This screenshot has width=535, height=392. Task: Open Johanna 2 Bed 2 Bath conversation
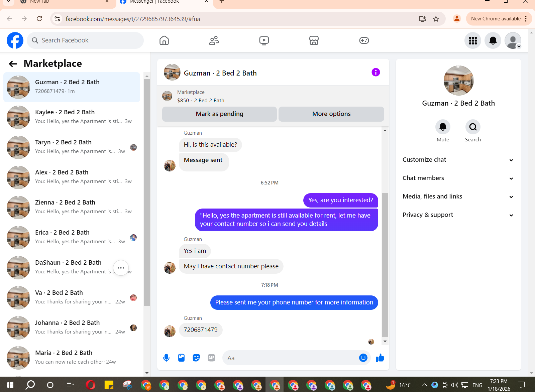[x=72, y=328]
